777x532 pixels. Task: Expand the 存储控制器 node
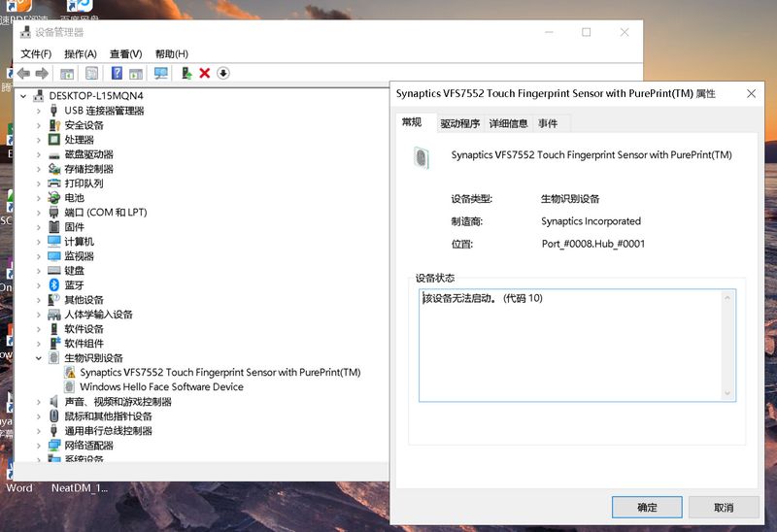(x=39, y=169)
